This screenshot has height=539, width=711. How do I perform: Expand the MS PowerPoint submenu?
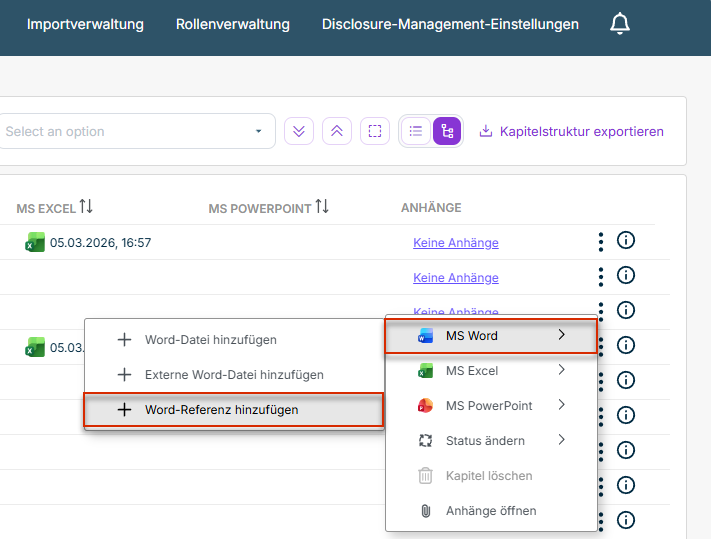tap(491, 406)
